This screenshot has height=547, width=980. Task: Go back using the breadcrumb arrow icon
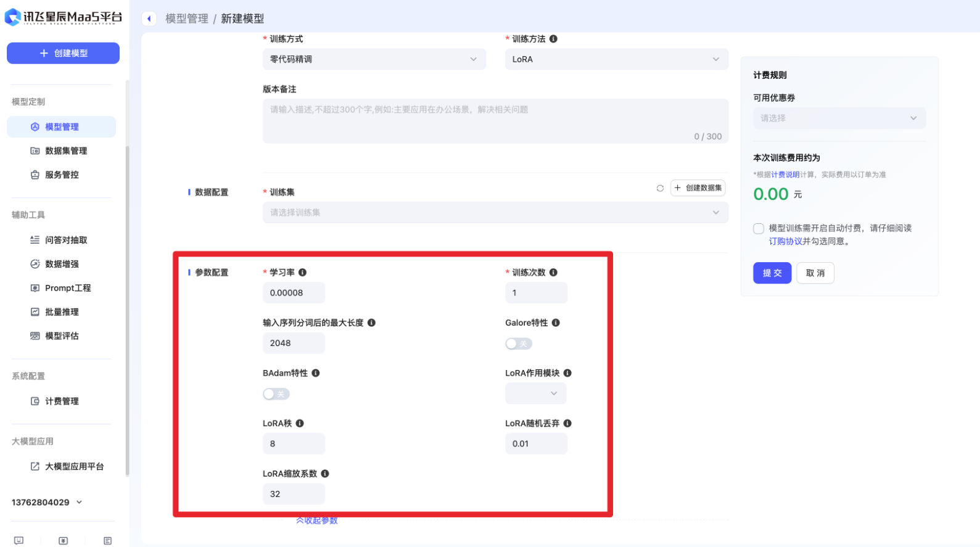click(149, 19)
